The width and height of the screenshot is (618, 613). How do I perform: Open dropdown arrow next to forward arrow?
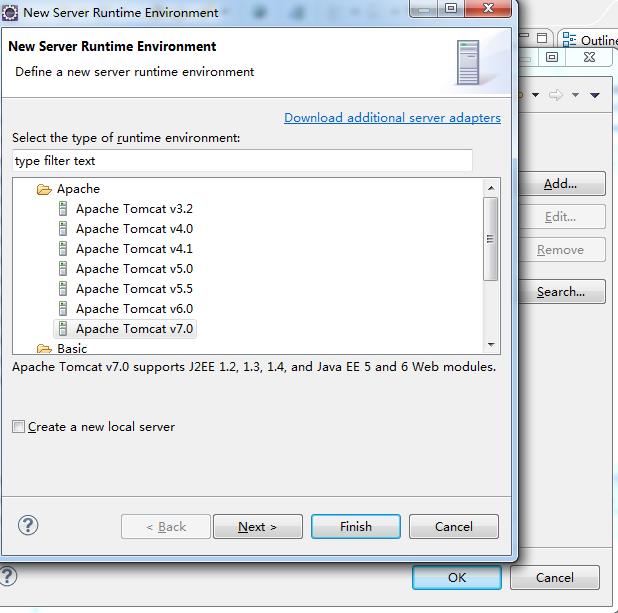(x=575, y=95)
